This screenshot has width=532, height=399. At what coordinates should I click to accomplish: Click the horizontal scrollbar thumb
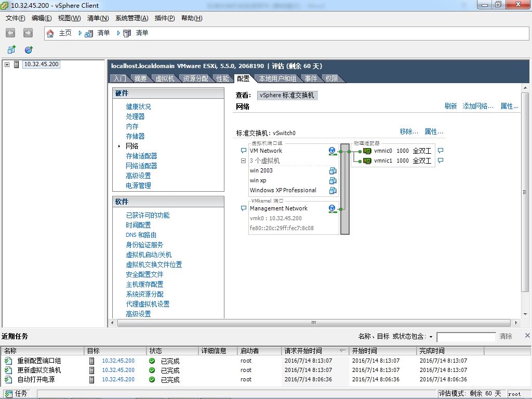(314, 323)
